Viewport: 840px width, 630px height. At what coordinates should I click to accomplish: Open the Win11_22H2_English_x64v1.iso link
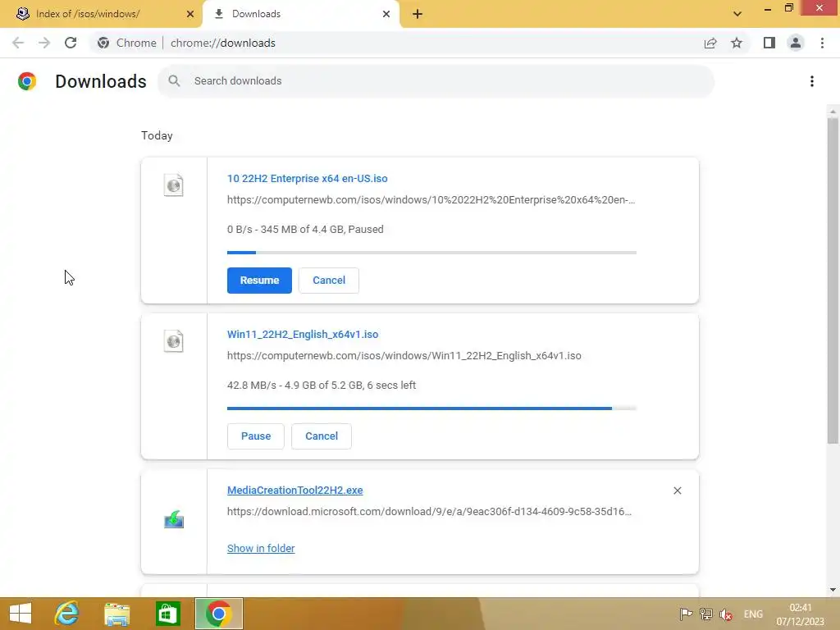303,335
